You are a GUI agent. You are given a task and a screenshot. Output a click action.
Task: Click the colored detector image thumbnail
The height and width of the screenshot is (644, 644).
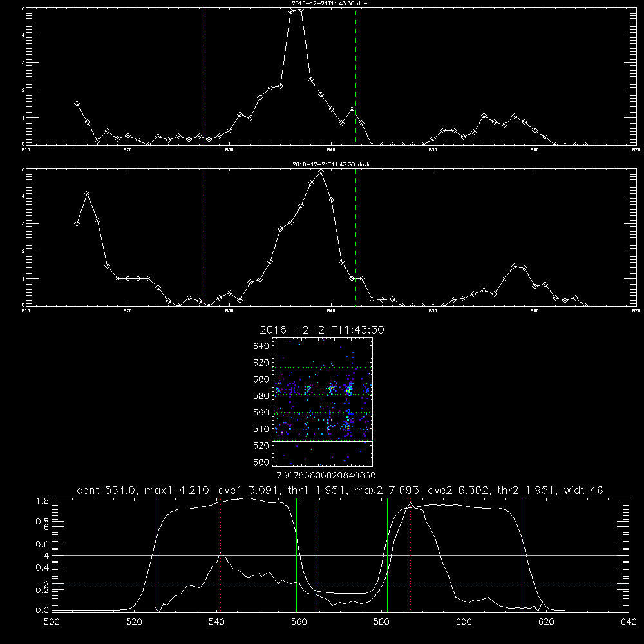tap(323, 402)
